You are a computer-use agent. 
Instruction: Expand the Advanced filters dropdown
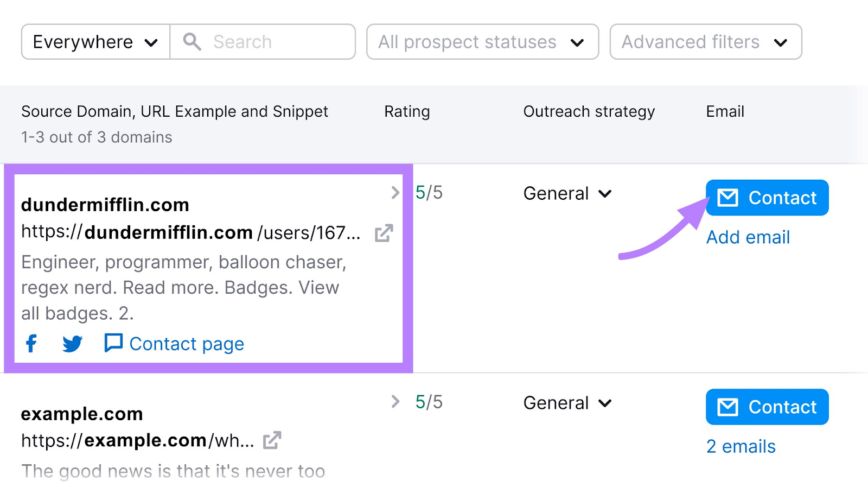point(704,42)
